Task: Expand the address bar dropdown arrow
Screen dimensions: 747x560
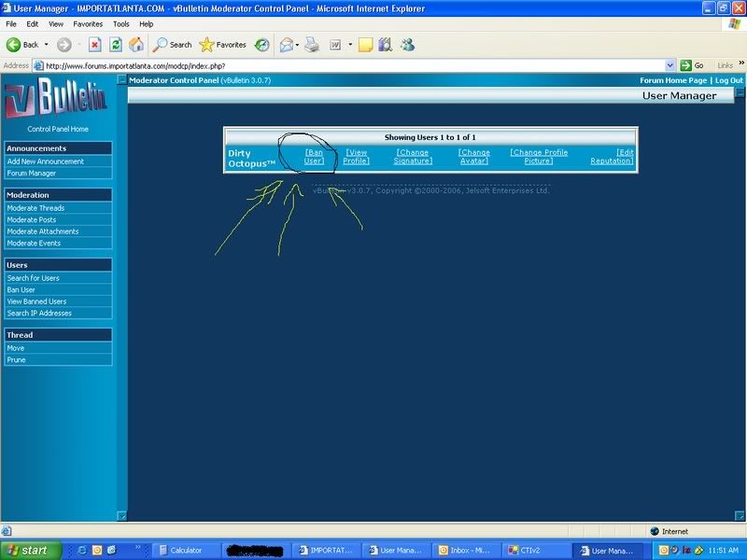Action: click(670, 65)
